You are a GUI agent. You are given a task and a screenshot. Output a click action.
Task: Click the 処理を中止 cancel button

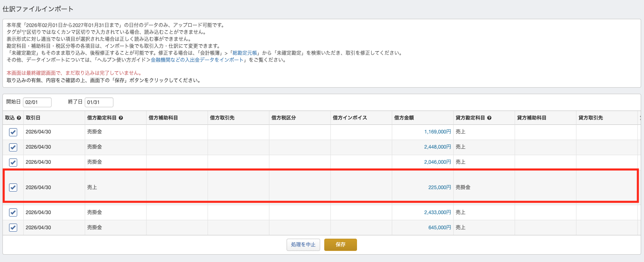tap(303, 245)
